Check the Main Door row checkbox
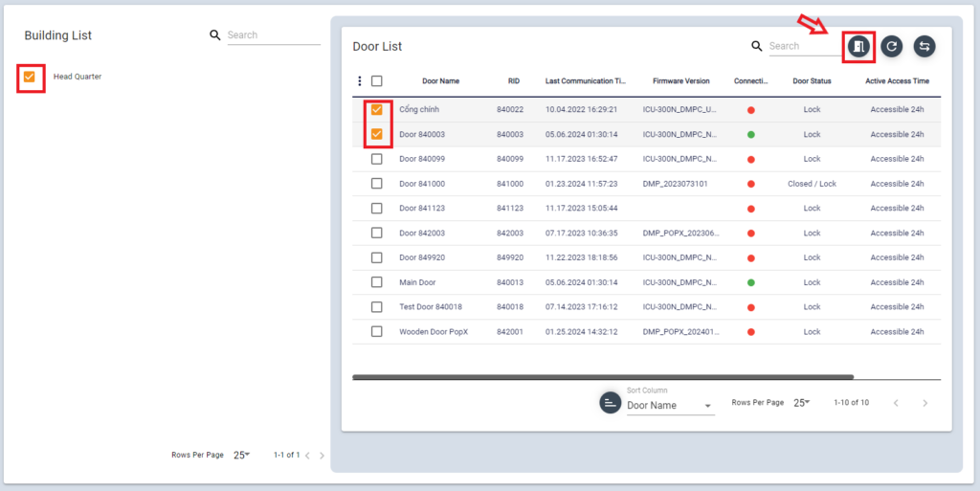The height and width of the screenshot is (491, 980). [377, 282]
